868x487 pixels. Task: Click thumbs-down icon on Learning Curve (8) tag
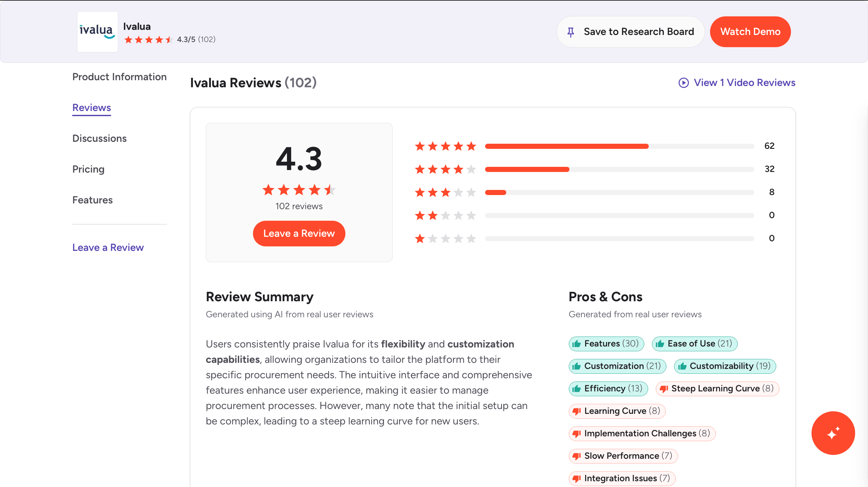click(577, 411)
